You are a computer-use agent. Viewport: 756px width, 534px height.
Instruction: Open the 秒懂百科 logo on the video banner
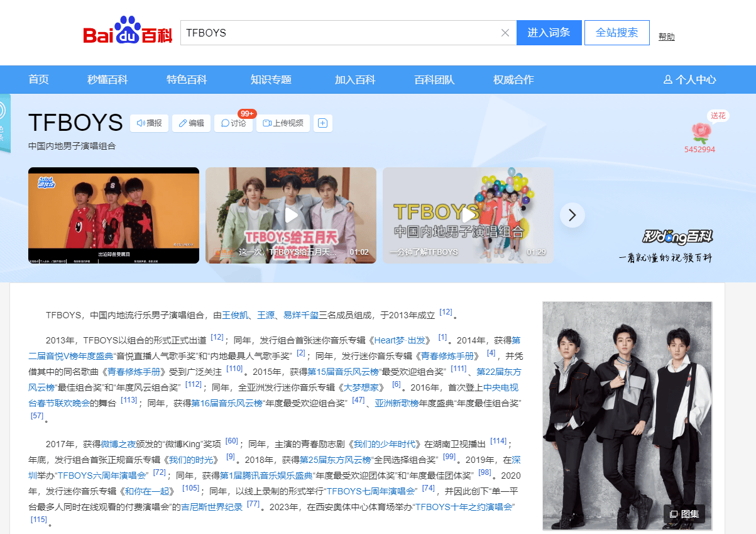(677, 236)
